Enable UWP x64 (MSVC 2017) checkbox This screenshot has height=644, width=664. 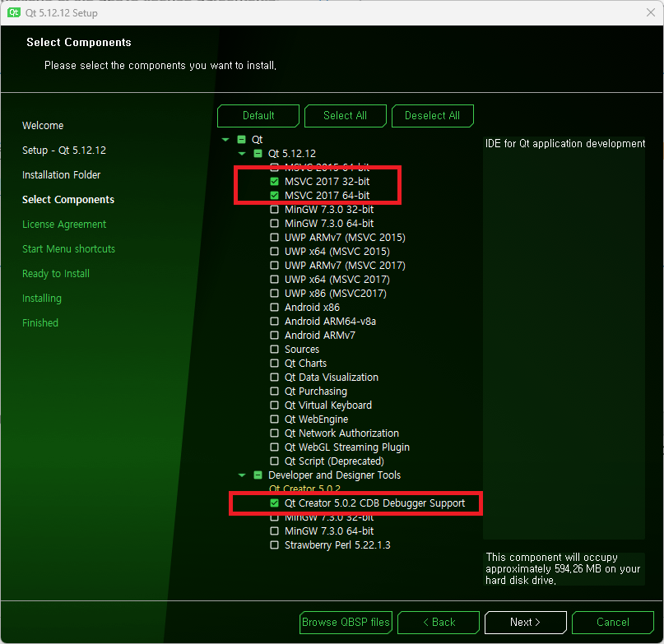275,279
